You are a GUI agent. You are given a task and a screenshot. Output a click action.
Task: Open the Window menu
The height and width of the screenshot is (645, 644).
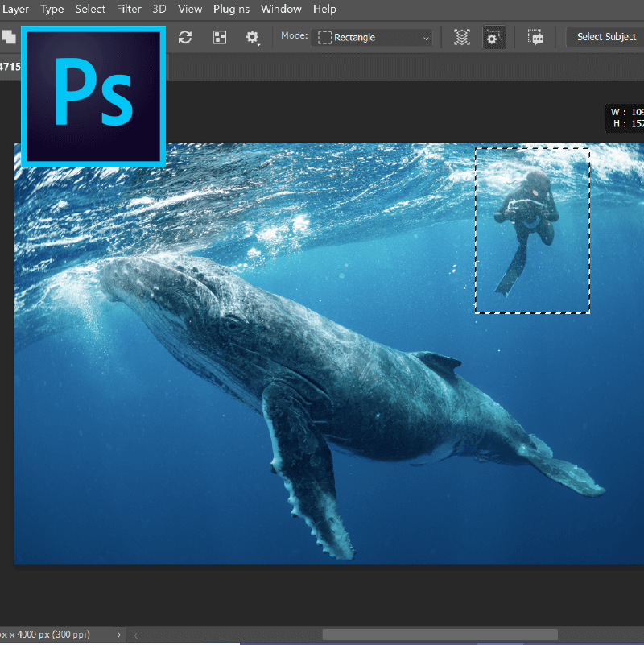click(x=281, y=9)
